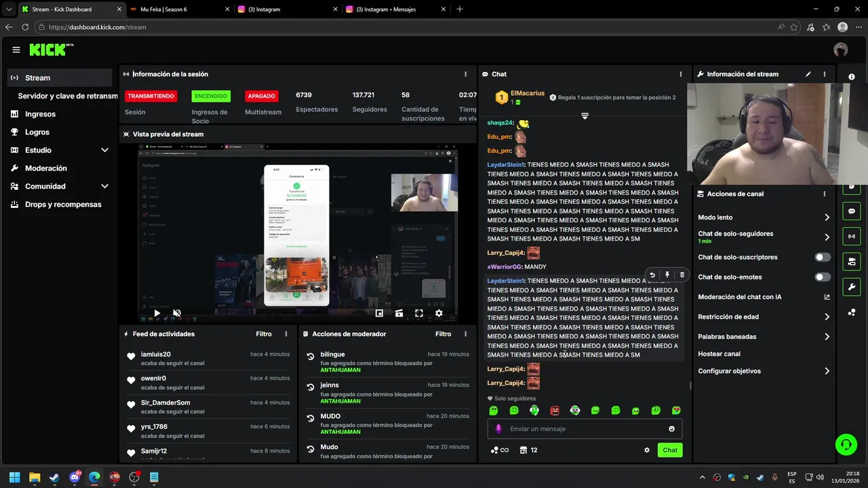Open chat settings gear icon
868x488 pixels.
[647, 450]
